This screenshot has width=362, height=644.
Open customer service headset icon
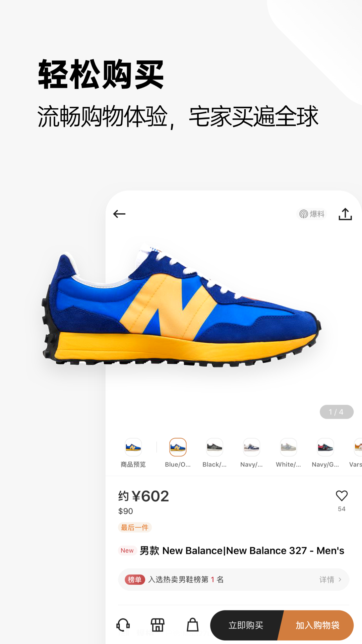(123, 625)
